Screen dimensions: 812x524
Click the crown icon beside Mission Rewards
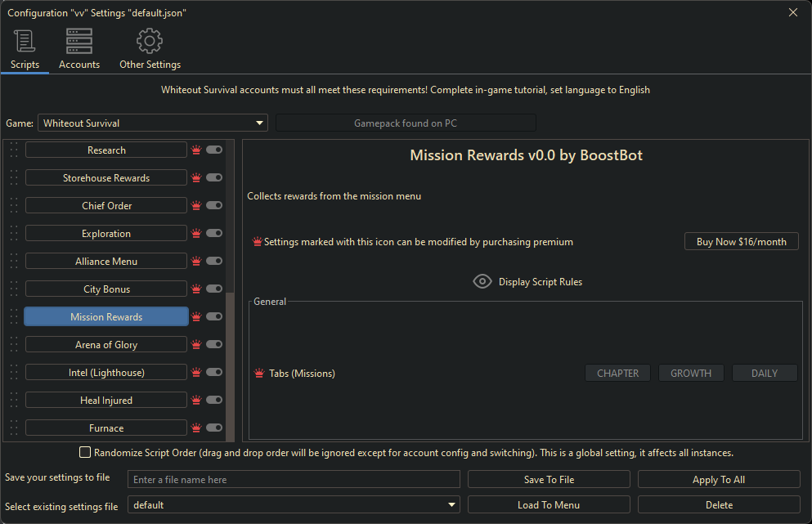click(x=196, y=316)
